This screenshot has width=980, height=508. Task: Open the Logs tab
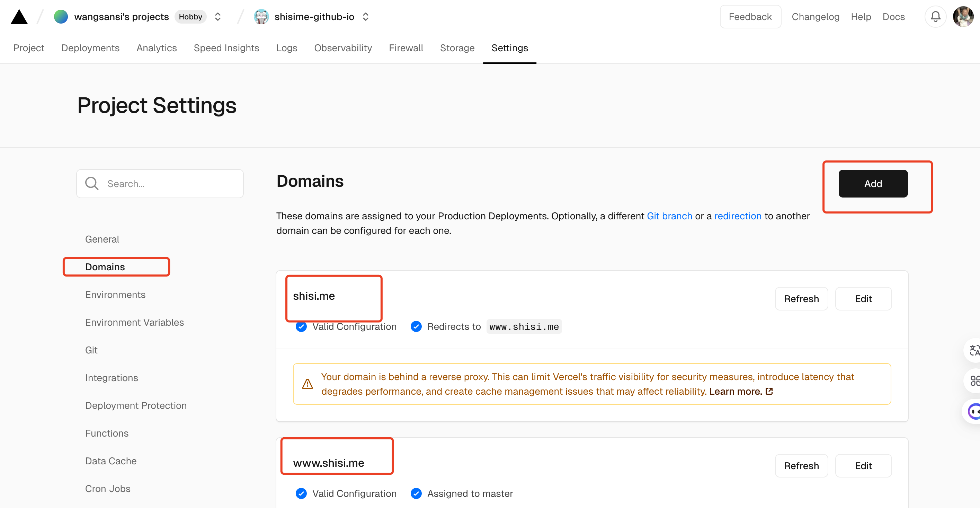coord(286,48)
